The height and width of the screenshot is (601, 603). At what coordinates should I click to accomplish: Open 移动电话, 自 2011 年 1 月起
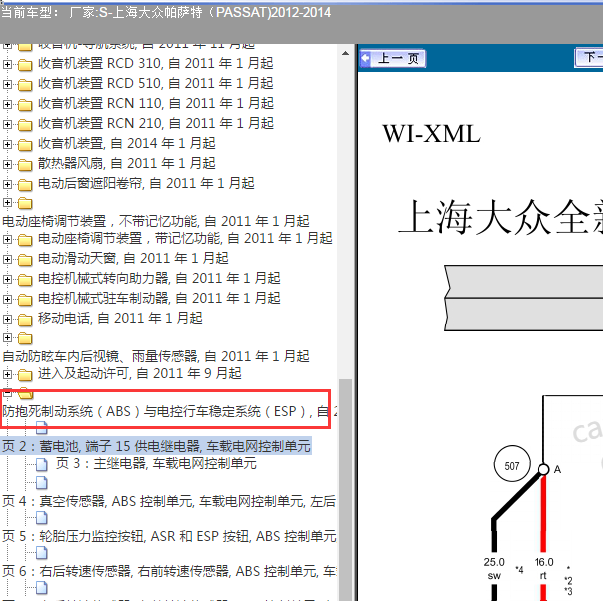tap(120, 318)
